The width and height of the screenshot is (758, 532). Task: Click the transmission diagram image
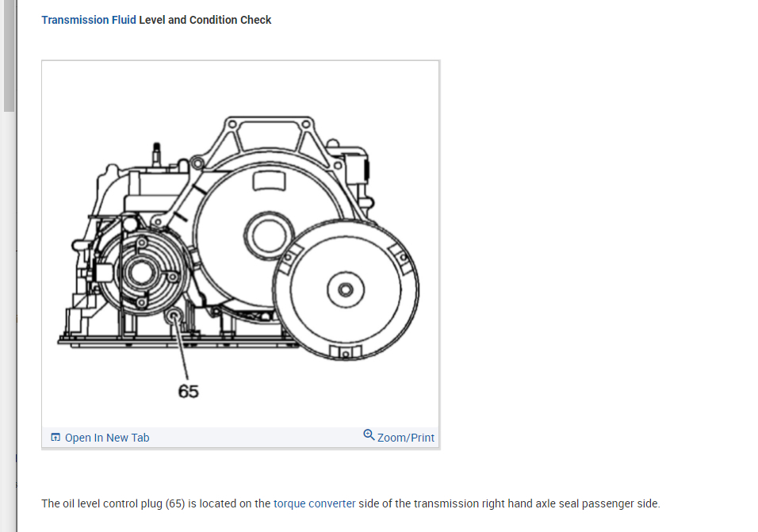[240, 244]
